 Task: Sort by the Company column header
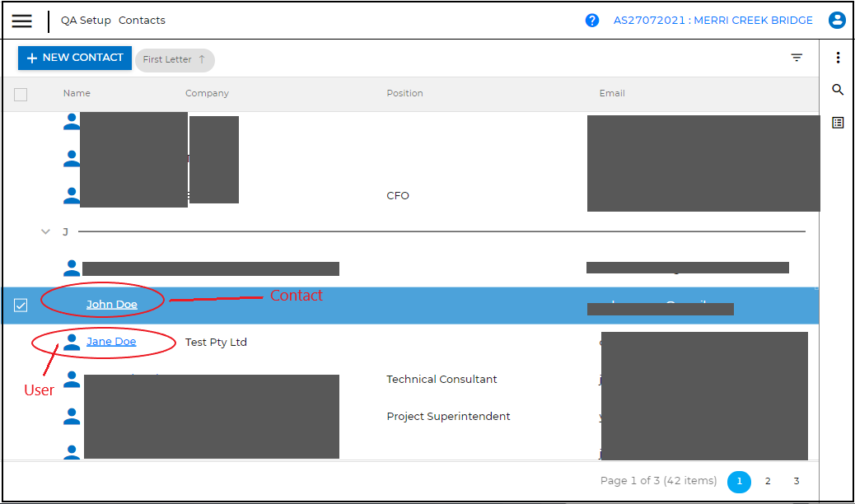click(207, 93)
